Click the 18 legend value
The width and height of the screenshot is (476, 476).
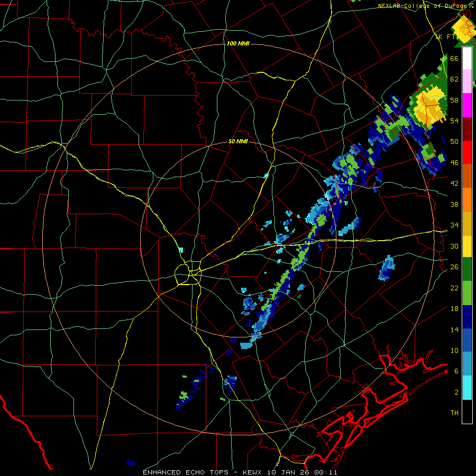(454, 308)
